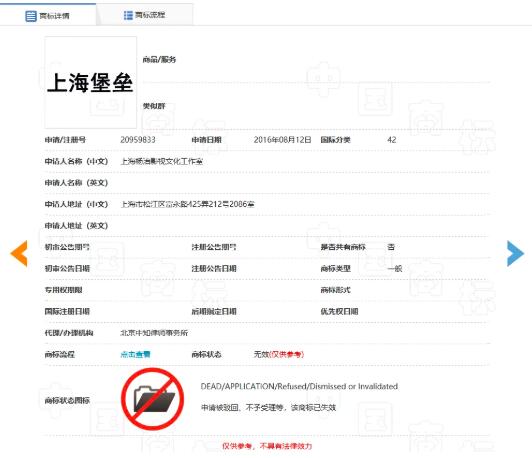Click the 商标形式 label
The image size is (532, 458).
(x=336, y=290)
